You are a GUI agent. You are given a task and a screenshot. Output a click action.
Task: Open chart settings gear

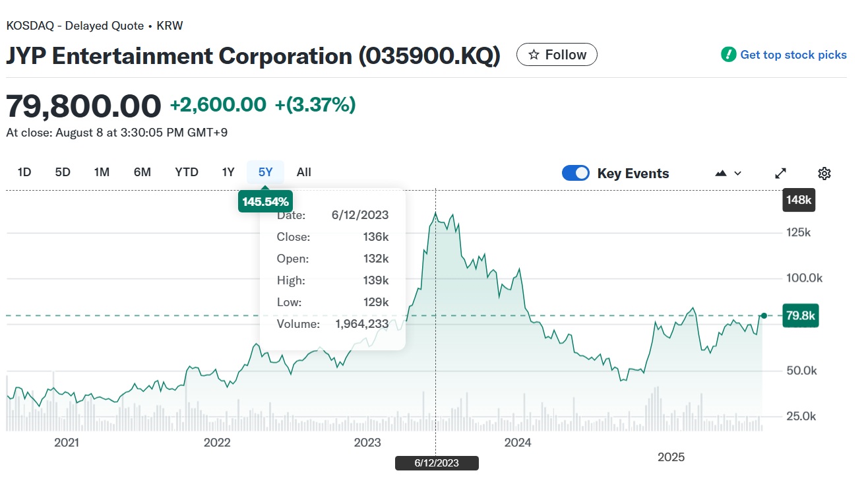tap(824, 173)
